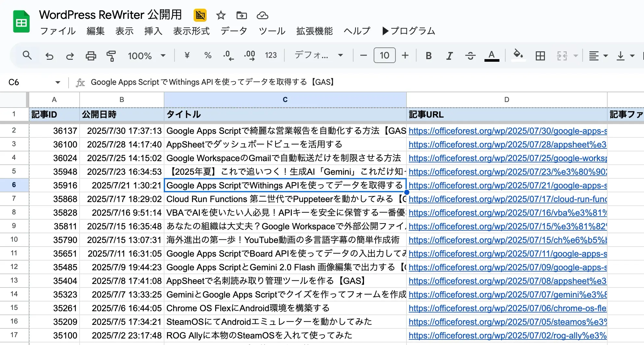Open the ツール menu

[272, 31]
